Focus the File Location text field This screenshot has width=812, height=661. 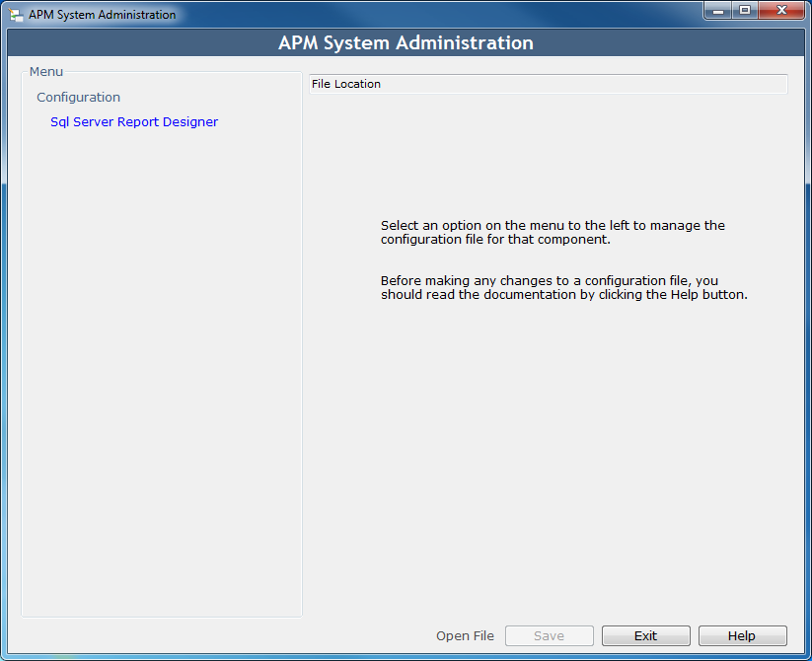549,84
